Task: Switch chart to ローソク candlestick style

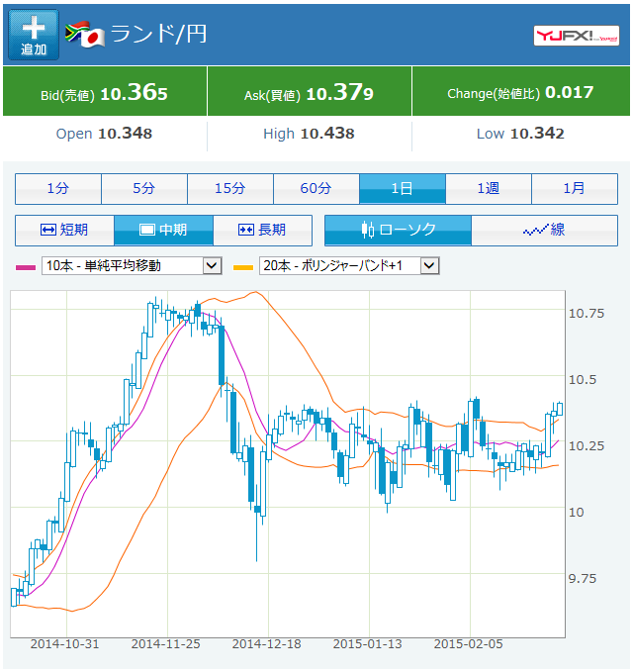Action: point(399,230)
